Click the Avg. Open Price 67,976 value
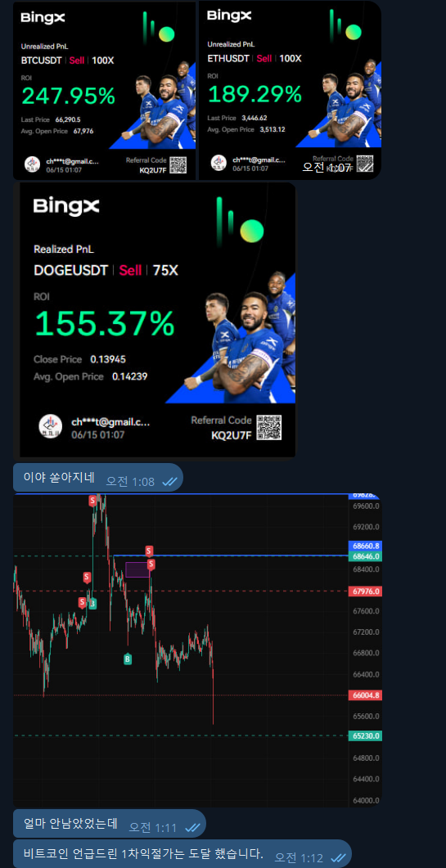The width and height of the screenshot is (446, 868). [83, 131]
